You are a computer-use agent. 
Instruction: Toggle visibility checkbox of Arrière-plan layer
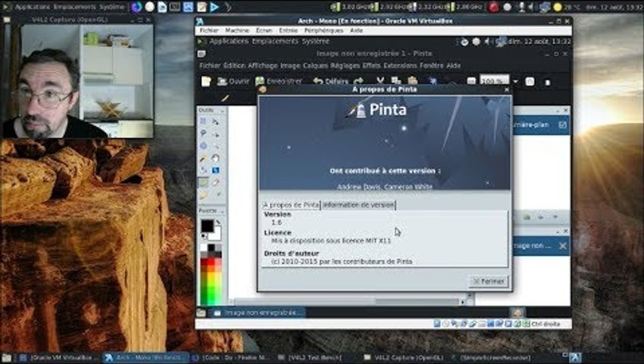(x=562, y=125)
